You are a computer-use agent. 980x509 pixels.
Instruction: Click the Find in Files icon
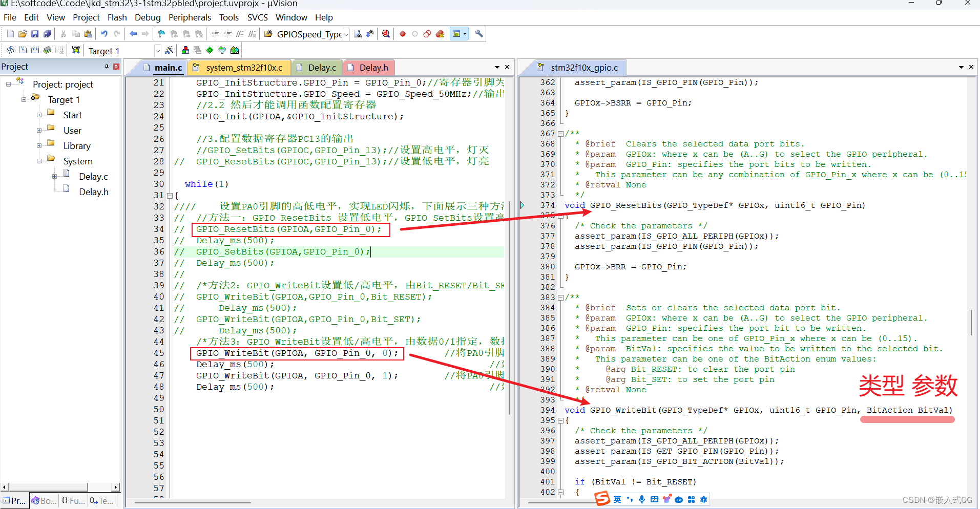pos(268,34)
